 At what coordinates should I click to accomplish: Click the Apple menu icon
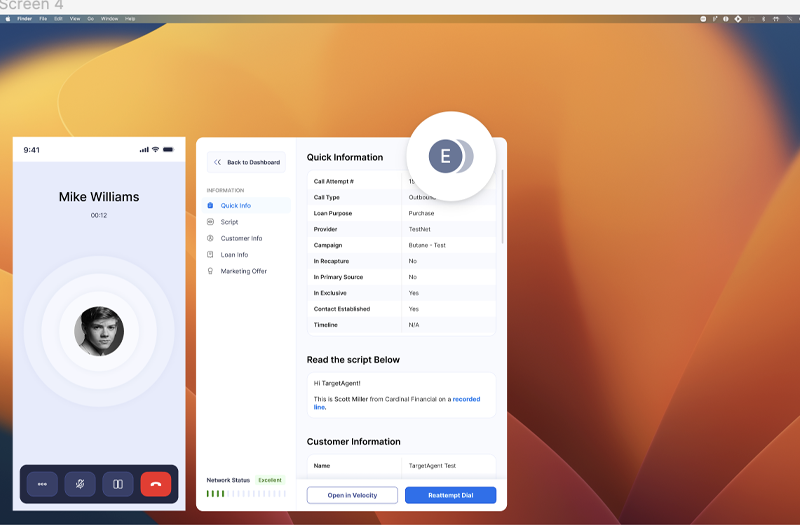[8, 18]
